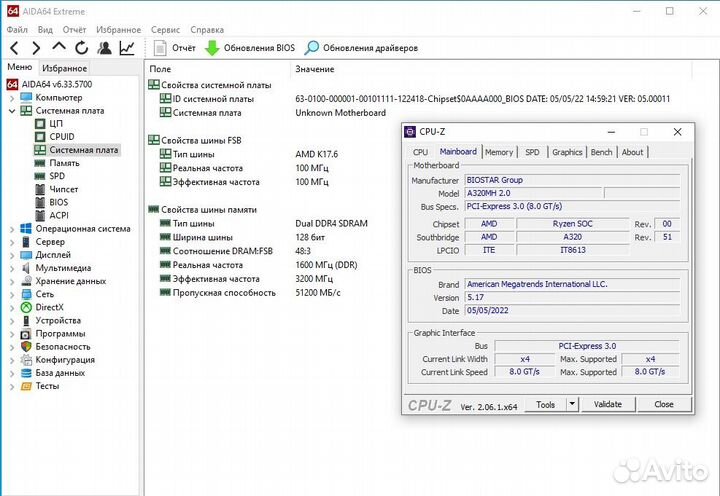Click the Устройства device icon

26,321
